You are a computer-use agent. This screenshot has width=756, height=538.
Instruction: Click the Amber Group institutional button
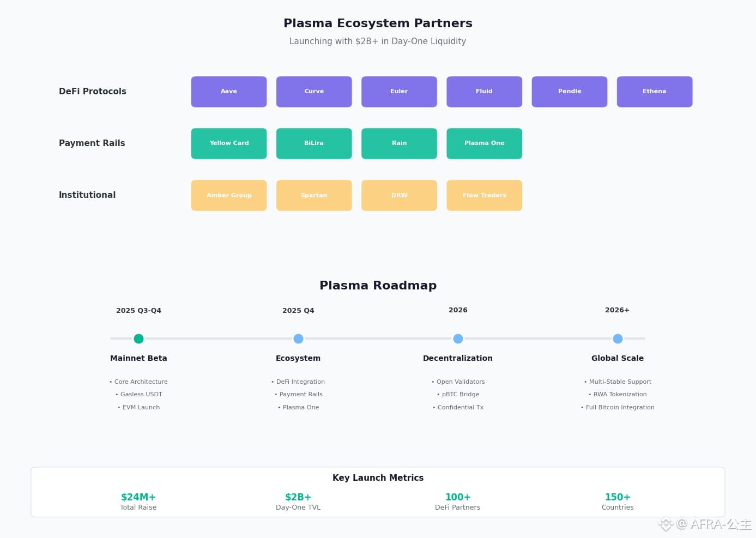point(229,195)
